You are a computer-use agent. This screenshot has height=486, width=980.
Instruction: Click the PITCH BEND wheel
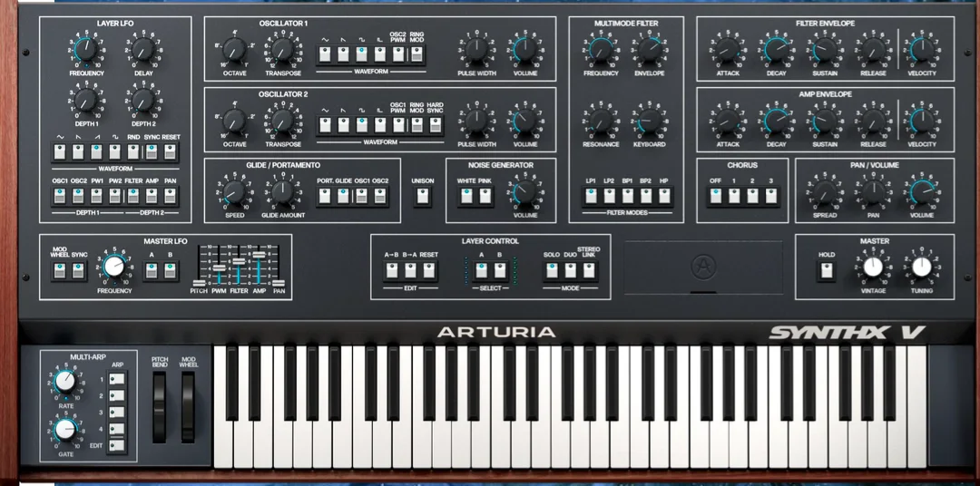pos(160,407)
